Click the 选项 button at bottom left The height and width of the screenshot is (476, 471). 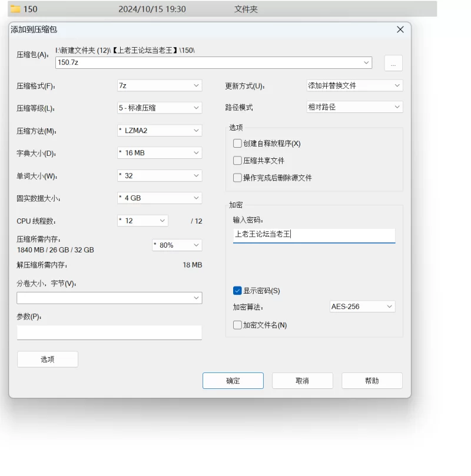pyautogui.click(x=48, y=360)
